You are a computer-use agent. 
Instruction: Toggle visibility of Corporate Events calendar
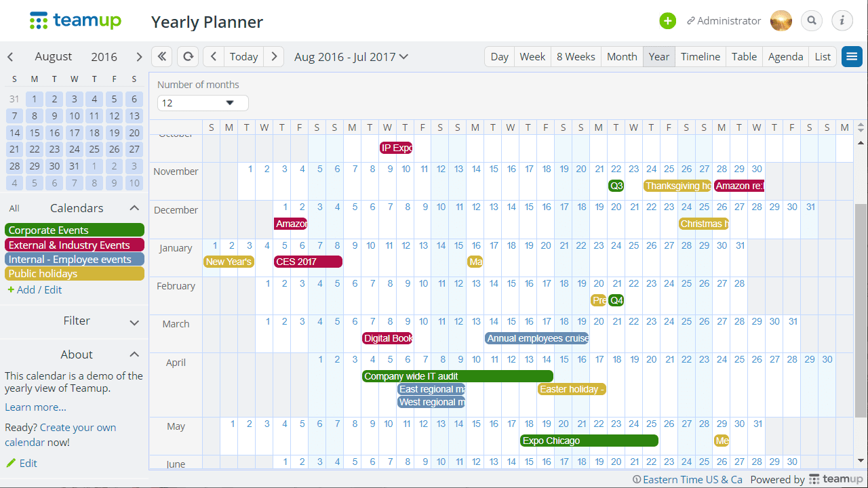tap(75, 230)
